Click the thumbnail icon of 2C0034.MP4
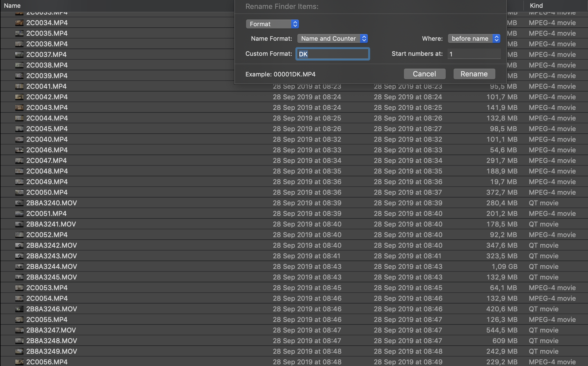 coord(20,23)
